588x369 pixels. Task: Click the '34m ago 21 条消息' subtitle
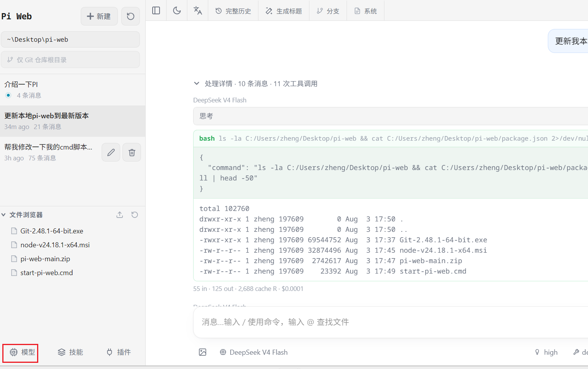pos(33,127)
